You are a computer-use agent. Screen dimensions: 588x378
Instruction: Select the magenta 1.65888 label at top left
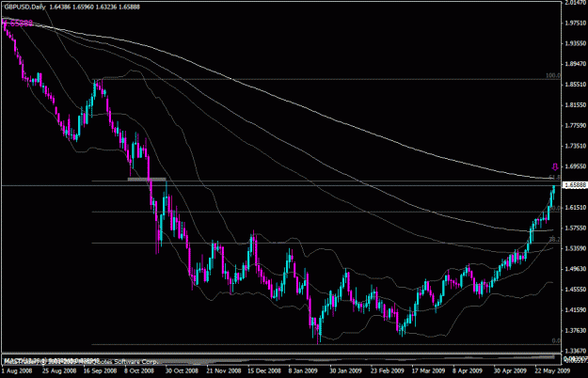(18, 24)
